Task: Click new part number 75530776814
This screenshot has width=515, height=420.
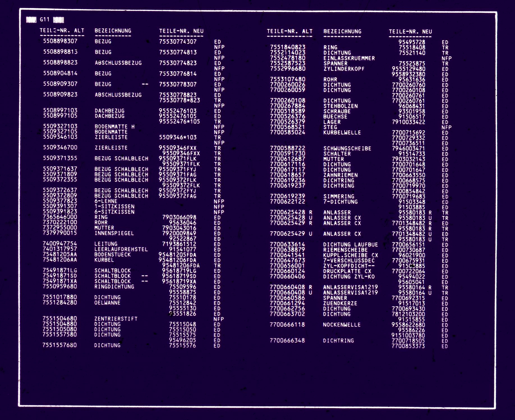Action: pyautogui.click(x=178, y=74)
